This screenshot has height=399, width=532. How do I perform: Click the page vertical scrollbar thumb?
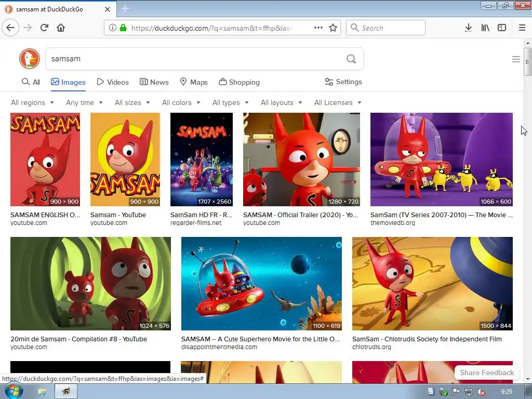527,62
